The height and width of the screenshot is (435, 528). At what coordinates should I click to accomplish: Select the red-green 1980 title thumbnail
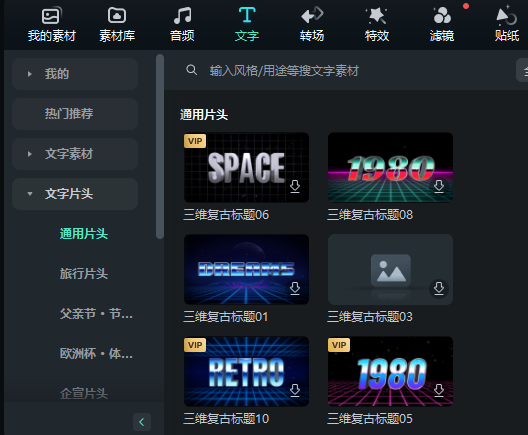click(x=390, y=167)
